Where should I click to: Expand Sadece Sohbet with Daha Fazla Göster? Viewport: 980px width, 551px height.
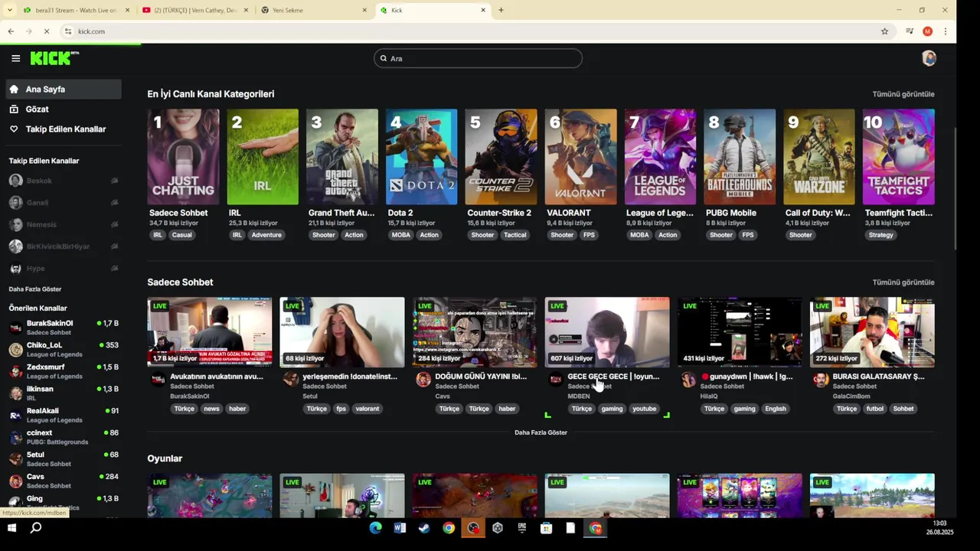(541, 432)
